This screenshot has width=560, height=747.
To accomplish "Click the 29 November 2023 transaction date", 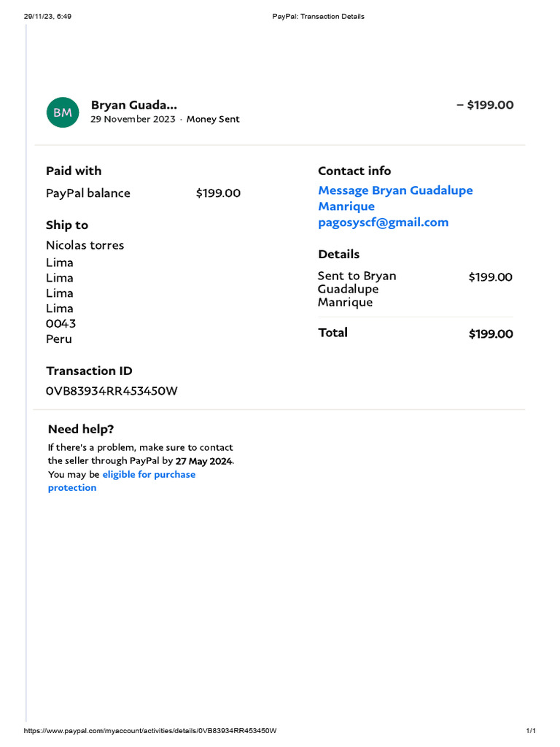I will [133, 120].
